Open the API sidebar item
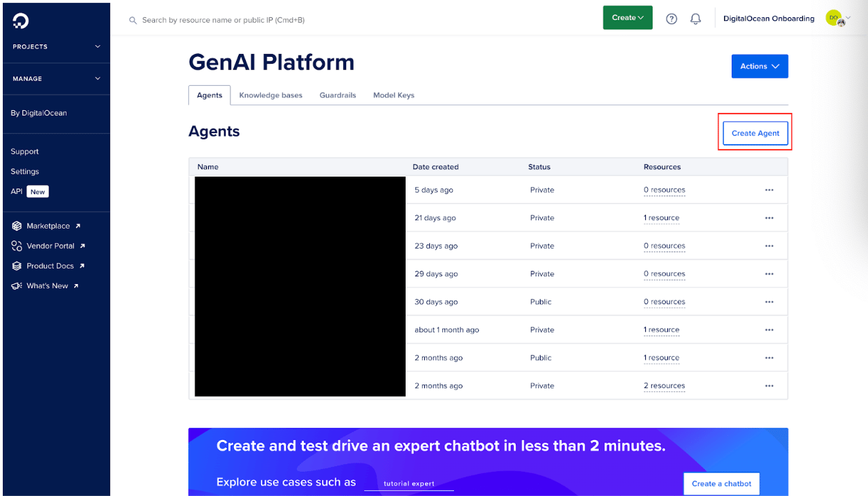 (29, 192)
